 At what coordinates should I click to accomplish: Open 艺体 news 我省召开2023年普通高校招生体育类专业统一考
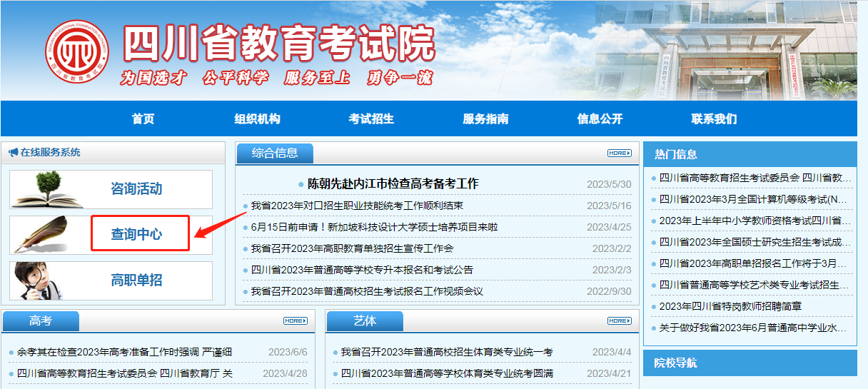tap(446, 352)
